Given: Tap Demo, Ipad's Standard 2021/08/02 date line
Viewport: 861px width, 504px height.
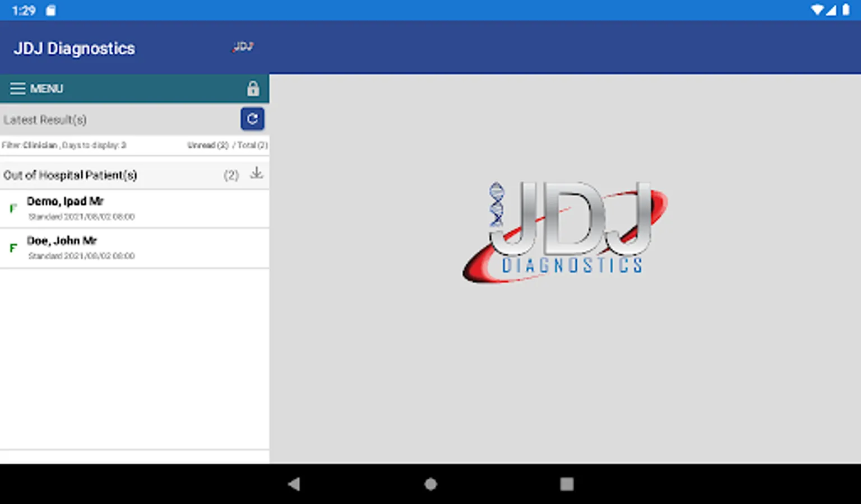Looking at the screenshot, I should coord(82,217).
